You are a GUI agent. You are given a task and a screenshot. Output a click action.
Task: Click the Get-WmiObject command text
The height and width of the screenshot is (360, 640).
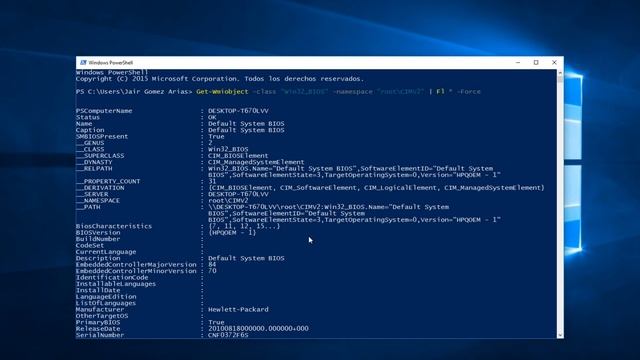tap(222, 91)
